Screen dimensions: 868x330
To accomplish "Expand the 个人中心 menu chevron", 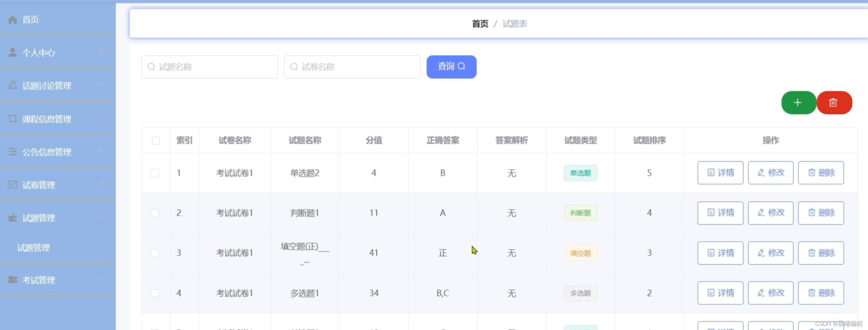I will [101, 52].
